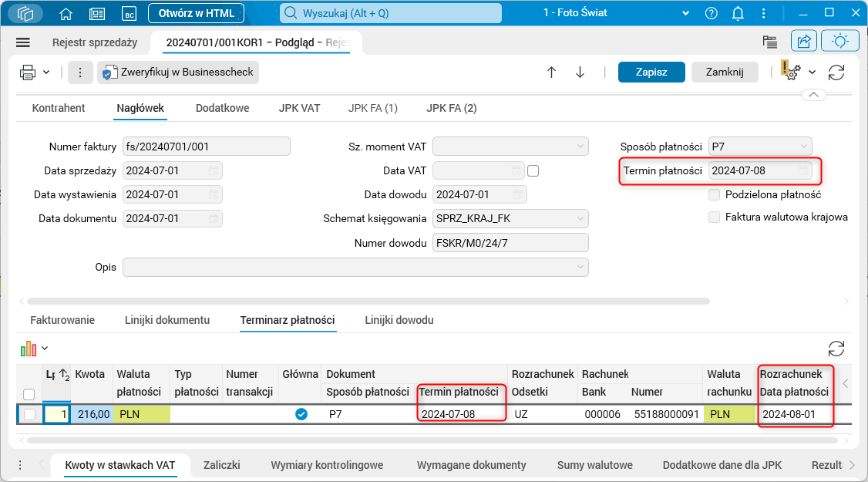Open title bar three-dot menu

[x=764, y=13]
